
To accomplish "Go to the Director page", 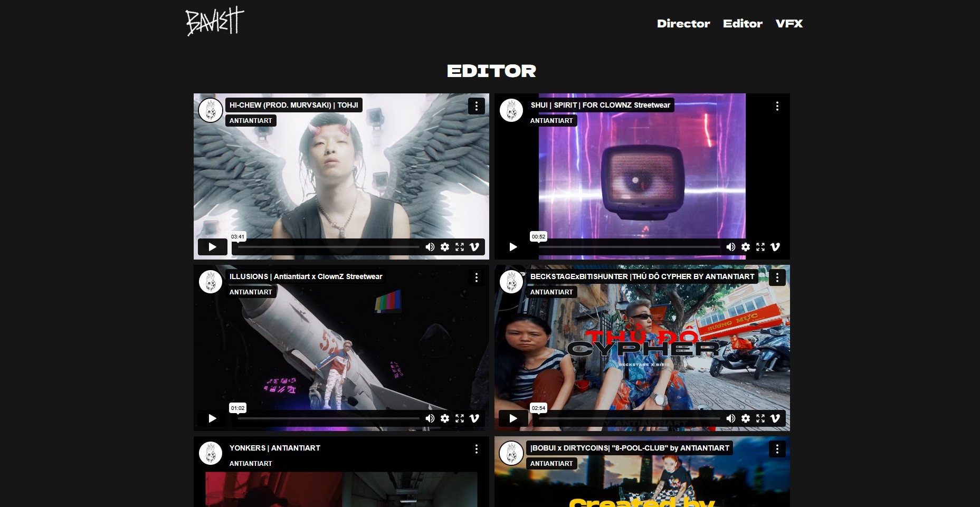I will [683, 24].
